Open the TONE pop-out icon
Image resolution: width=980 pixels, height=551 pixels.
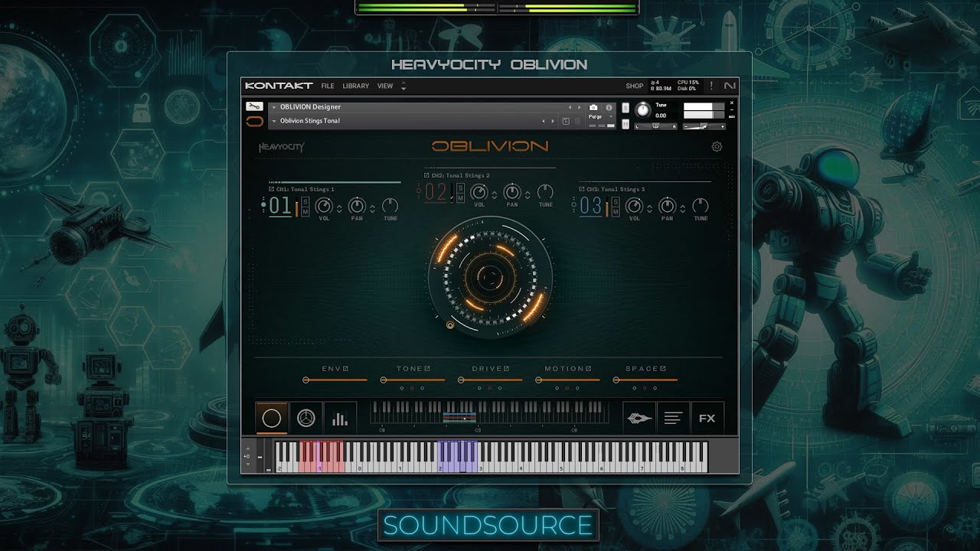tap(427, 369)
